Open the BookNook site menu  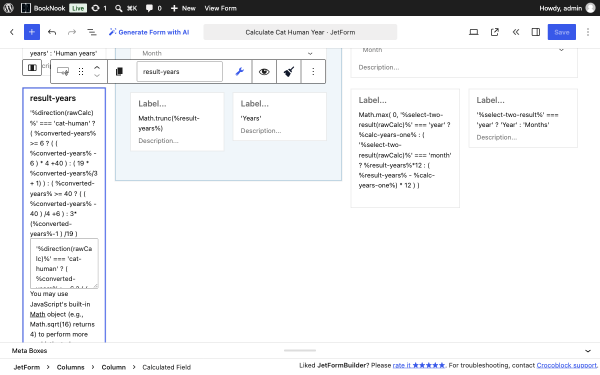43,8
